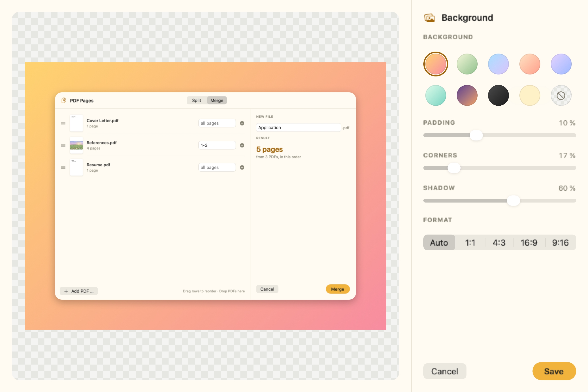Choose the green gradient background swatch

point(467,64)
